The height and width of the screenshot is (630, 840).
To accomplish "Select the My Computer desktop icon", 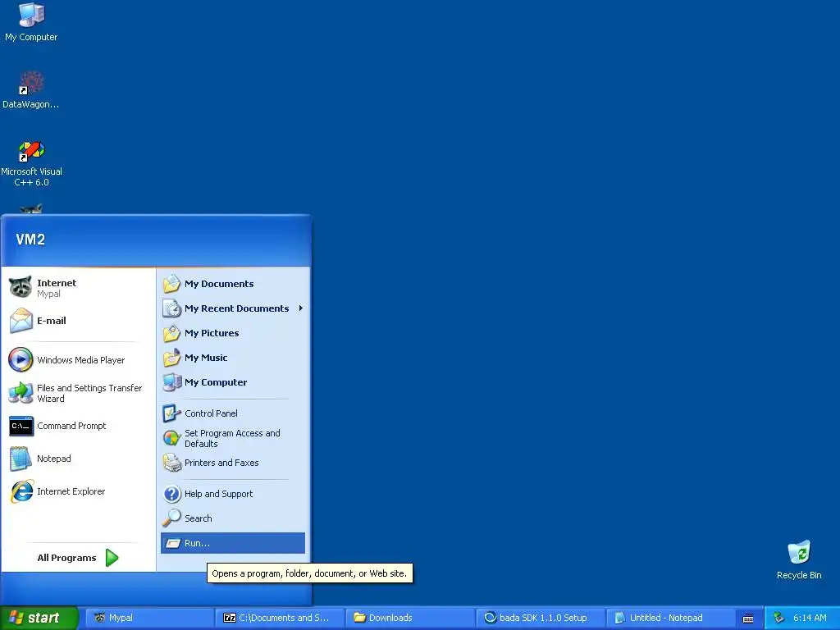I will pyautogui.click(x=31, y=21).
